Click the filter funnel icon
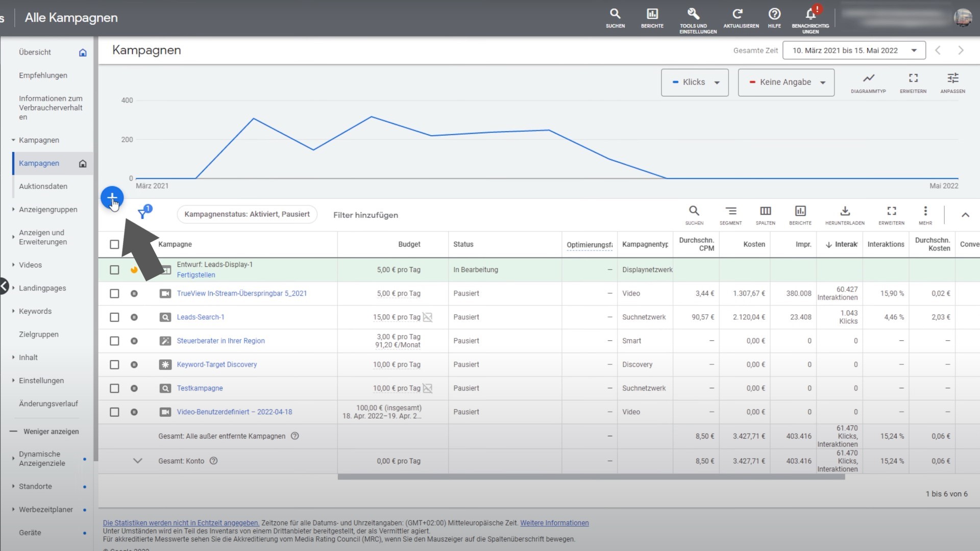 (x=143, y=213)
